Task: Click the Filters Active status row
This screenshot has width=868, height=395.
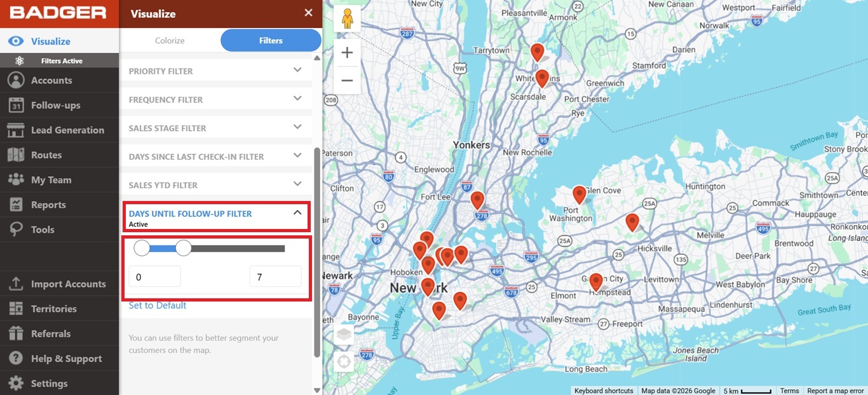Action: 59,61
